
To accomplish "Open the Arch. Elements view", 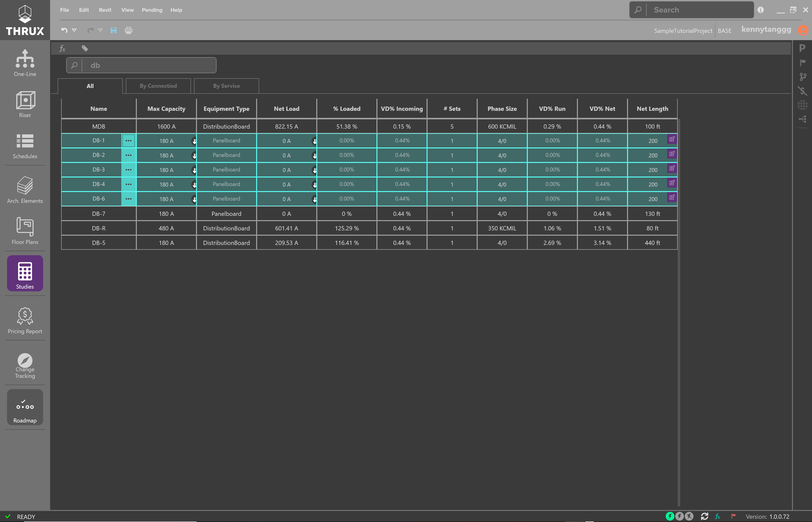I will pos(25,190).
